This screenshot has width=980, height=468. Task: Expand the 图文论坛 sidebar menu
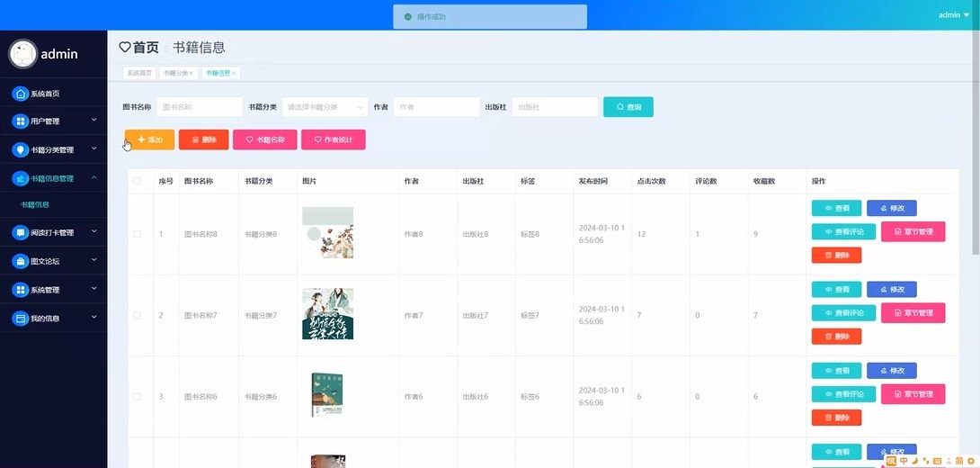[x=94, y=260]
